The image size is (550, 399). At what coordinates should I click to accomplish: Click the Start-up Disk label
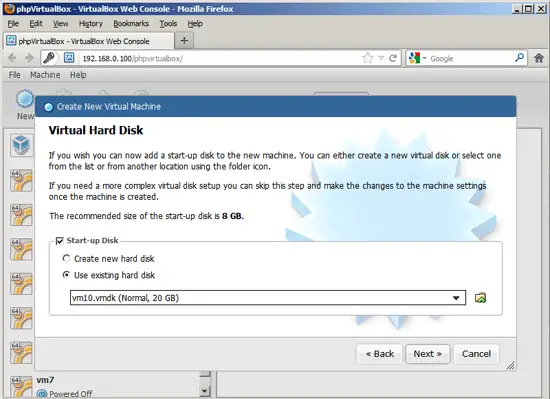pyautogui.click(x=92, y=241)
